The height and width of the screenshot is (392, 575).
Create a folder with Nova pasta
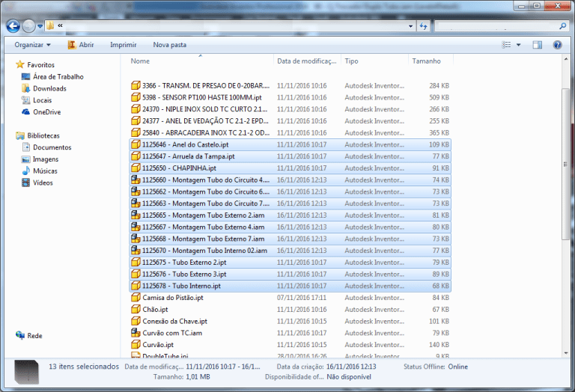click(170, 45)
